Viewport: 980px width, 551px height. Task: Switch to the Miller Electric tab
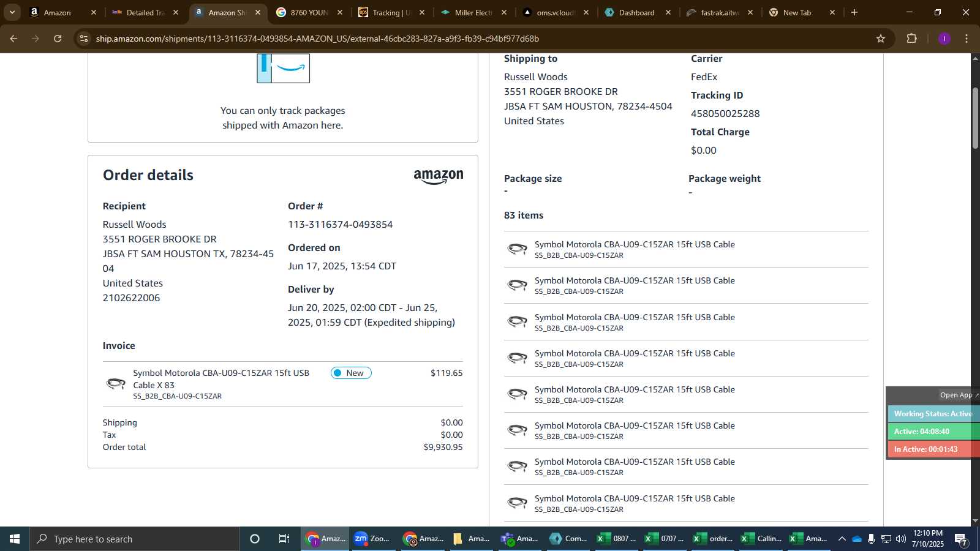coord(473,12)
